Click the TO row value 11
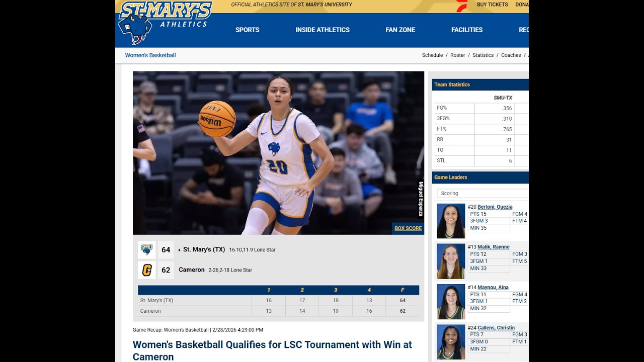 point(509,150)
